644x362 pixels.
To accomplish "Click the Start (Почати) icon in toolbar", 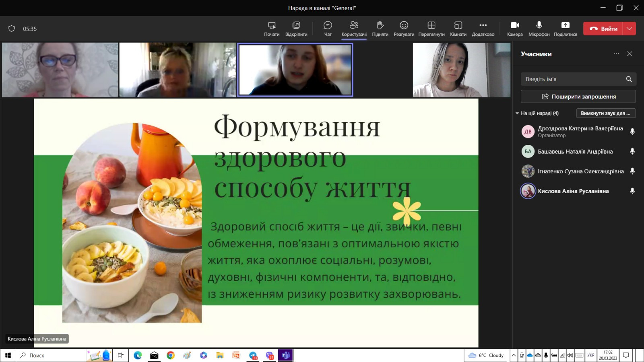I will tap(272, 28).
